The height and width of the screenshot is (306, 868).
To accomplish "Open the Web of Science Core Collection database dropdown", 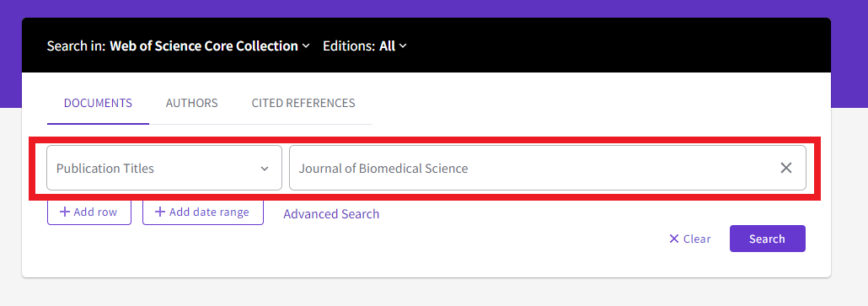I will click(209, 46).
